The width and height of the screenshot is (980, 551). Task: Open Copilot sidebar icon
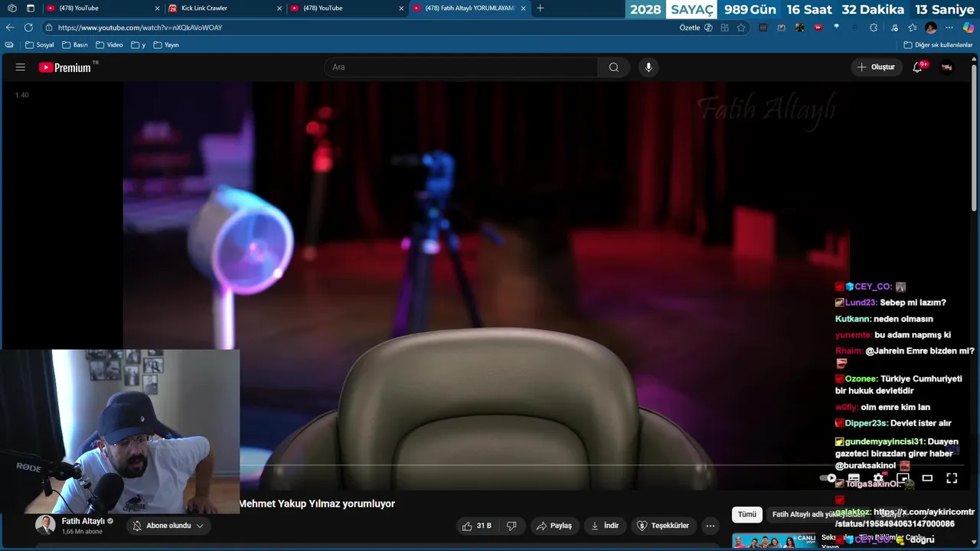969,28
